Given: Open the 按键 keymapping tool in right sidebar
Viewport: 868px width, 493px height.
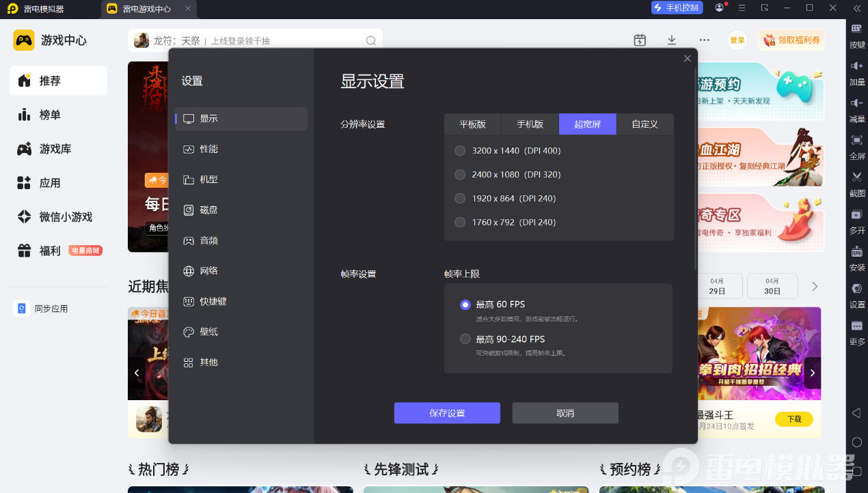Looking at the screenshot, I should (x=857, y=35).
